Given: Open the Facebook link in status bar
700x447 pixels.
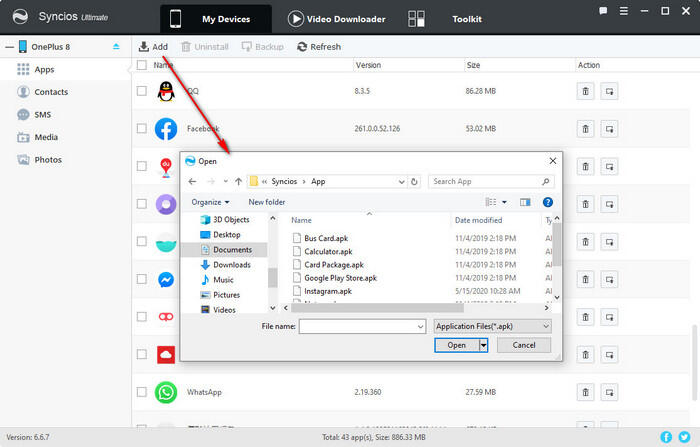Looking at the screenshot, I should point(666,437).
